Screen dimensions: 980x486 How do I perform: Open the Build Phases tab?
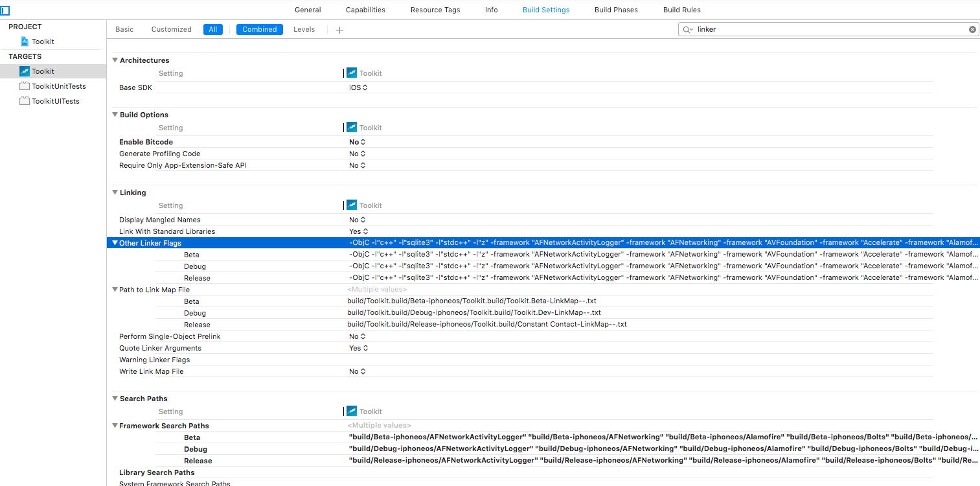point(616,10)
